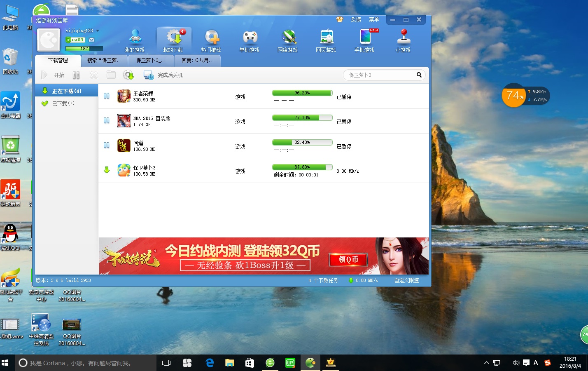
Task: Click the delete X toolbar icon
Action: pyautogui.click(x=94, y=75)
